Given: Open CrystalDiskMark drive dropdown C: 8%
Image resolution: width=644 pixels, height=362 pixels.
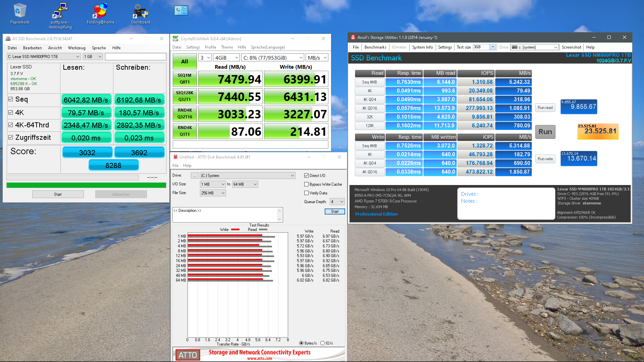Looking at the screenshot, I should (273, 58).
